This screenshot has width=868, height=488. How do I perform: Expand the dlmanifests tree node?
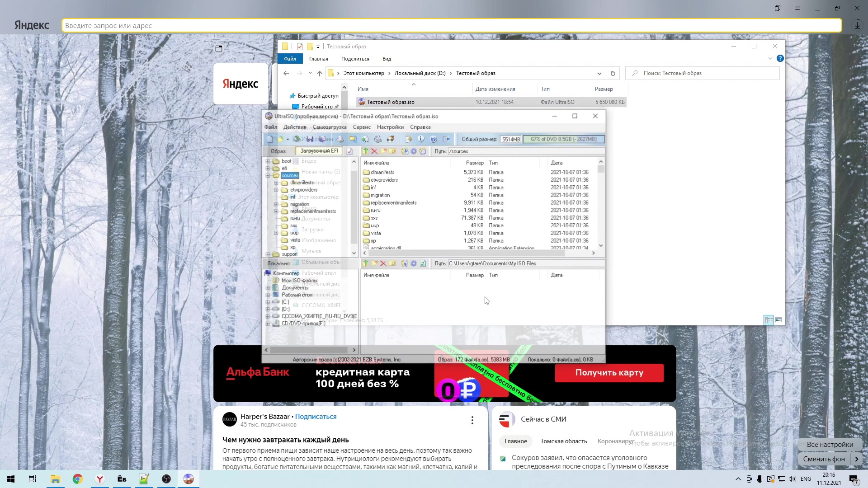tap(276, 183)
